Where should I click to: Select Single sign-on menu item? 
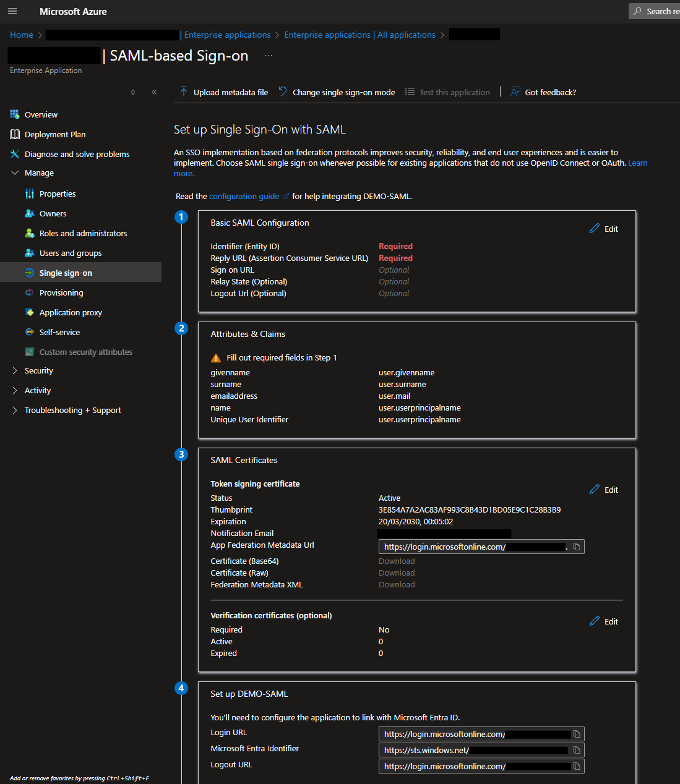pyautogui.click(x=80, y=273)
